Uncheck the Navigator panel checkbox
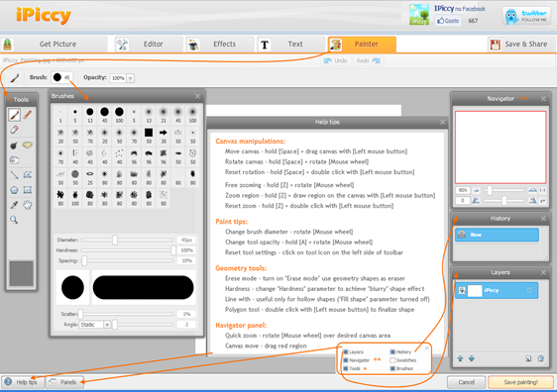This screenshot has width=557, height=392. (346, 360)
